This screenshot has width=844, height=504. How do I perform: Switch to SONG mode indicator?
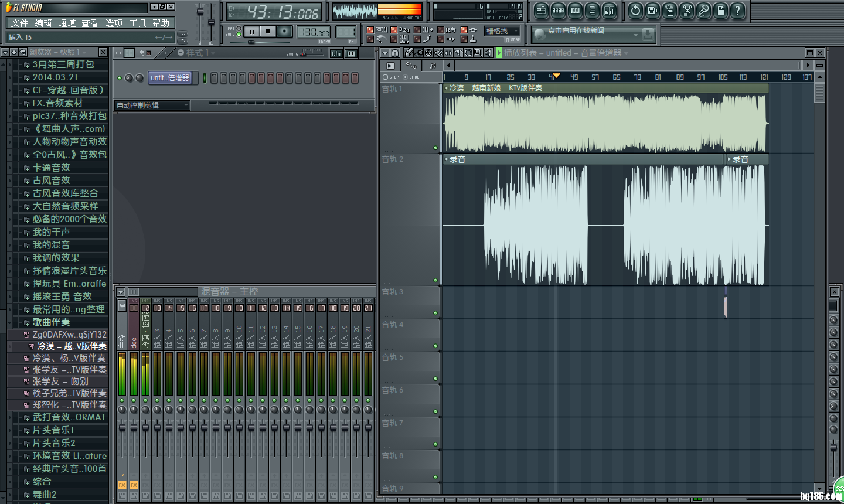(x=239, y=34)
